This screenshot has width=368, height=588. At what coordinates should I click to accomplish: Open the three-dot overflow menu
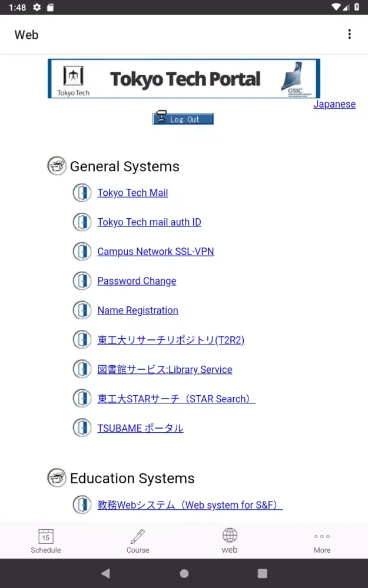tap(349, 34)
